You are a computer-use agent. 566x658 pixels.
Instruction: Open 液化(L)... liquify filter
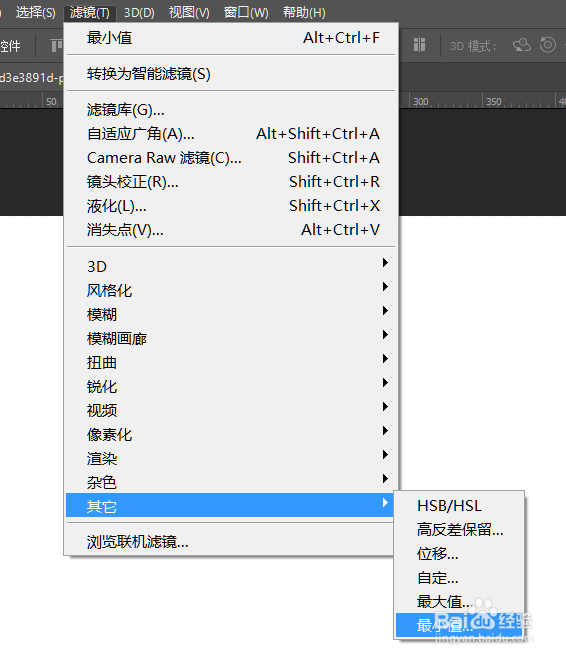pos(231,206)
